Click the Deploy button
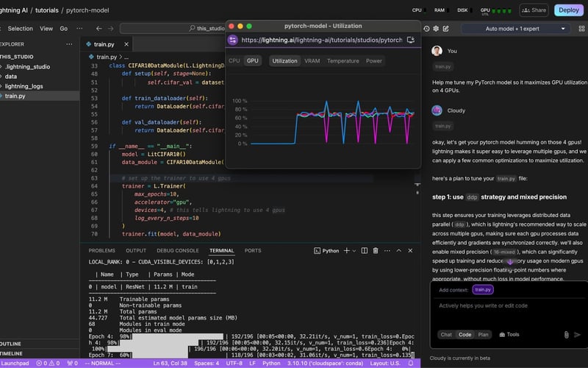 568,10
